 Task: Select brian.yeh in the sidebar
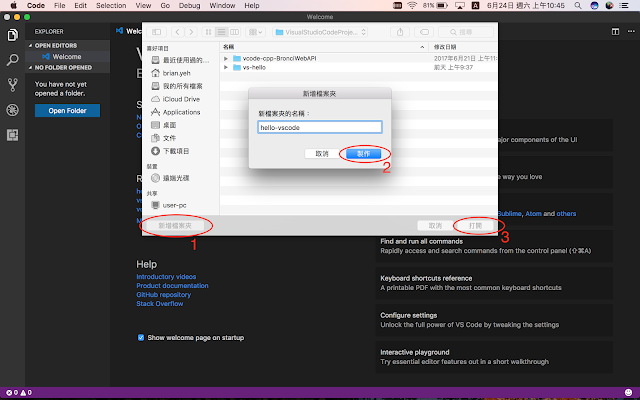pyautogui.click(x=177, y=73)
